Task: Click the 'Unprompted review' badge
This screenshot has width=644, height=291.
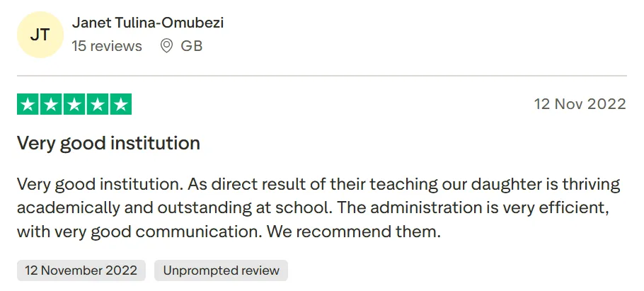Action: [x=221, y=270]
